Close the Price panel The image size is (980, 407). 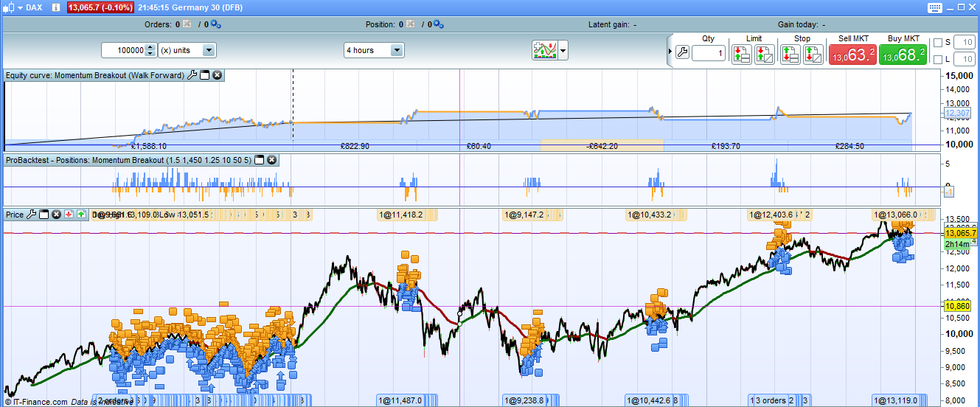coord(56,215)
